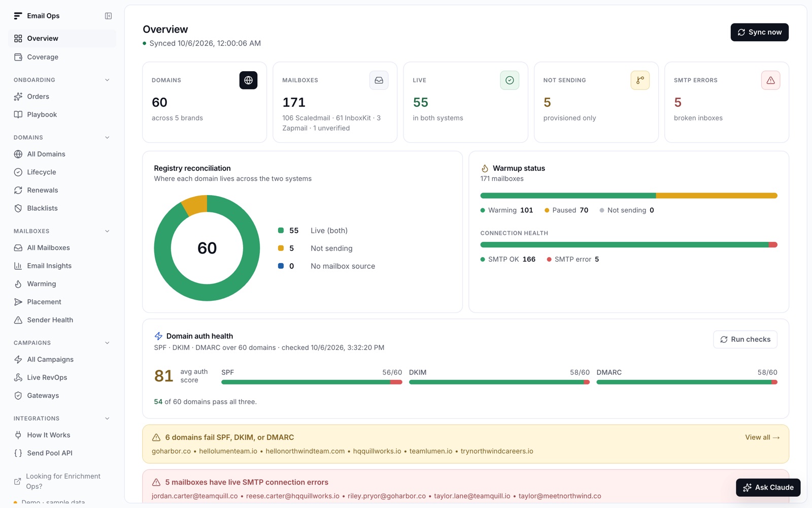Open the Overview page in the sidebar
812x508 pixels.
click(62, 39)
